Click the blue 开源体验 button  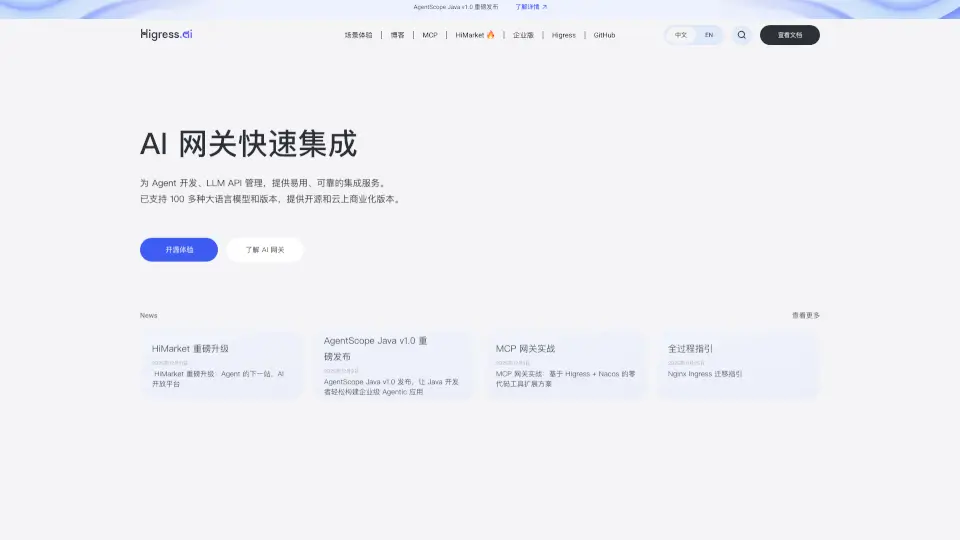[x=179, y=250]
